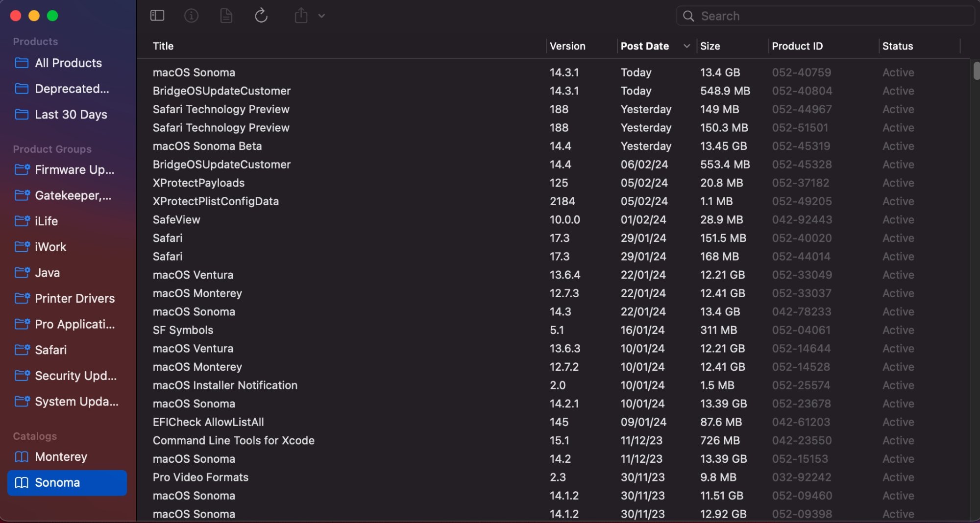980x523 pixels.
Task: Click the share toolbar icon
Action: pyautogui.click(x=301, y=16)
